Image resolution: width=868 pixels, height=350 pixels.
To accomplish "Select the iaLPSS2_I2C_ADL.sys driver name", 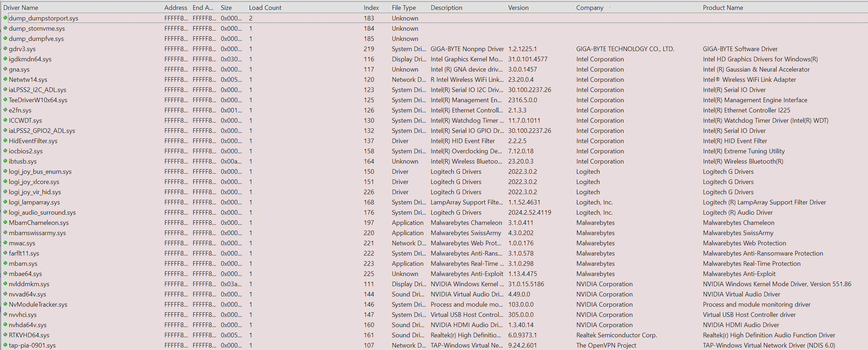I will click(37, 90).
